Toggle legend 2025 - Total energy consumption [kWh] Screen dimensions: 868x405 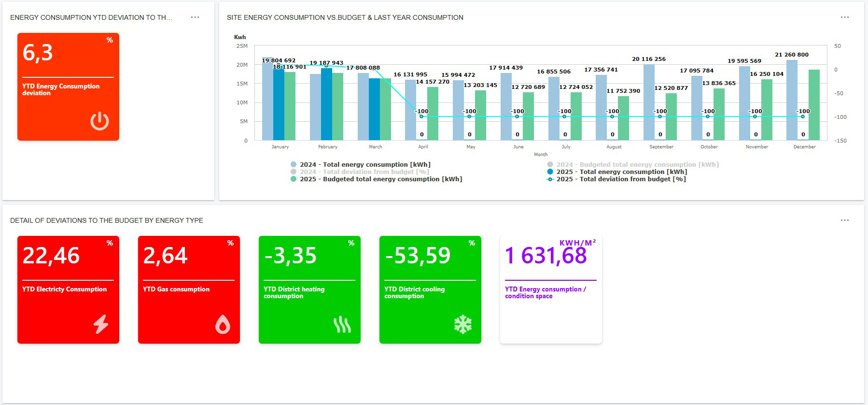coord(617,172)
